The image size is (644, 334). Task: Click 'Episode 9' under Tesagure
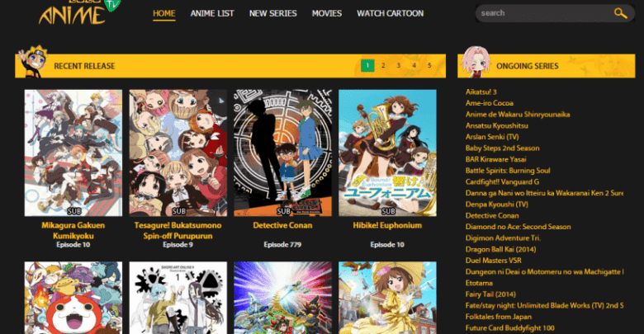(178, 245)
